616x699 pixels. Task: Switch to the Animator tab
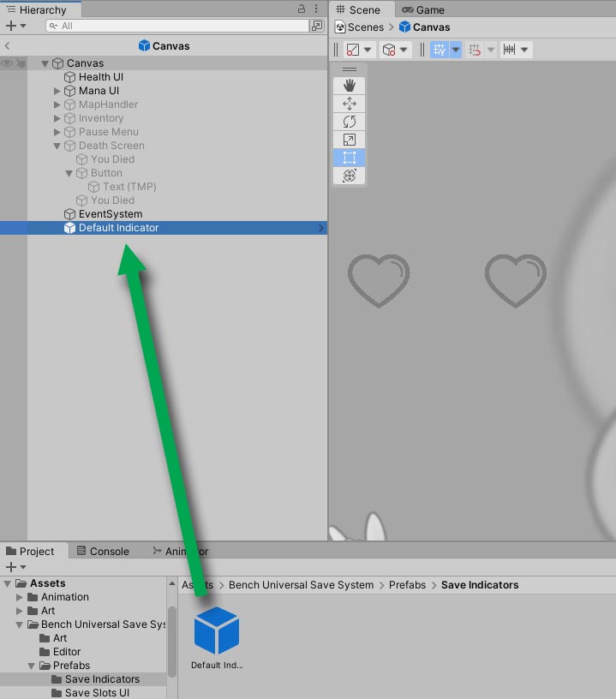[x=181, y=552]
